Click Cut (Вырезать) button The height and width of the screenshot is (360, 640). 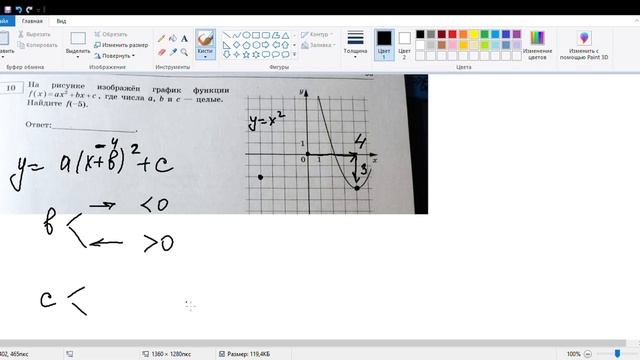pyautogui.click(x=34, y=35)
